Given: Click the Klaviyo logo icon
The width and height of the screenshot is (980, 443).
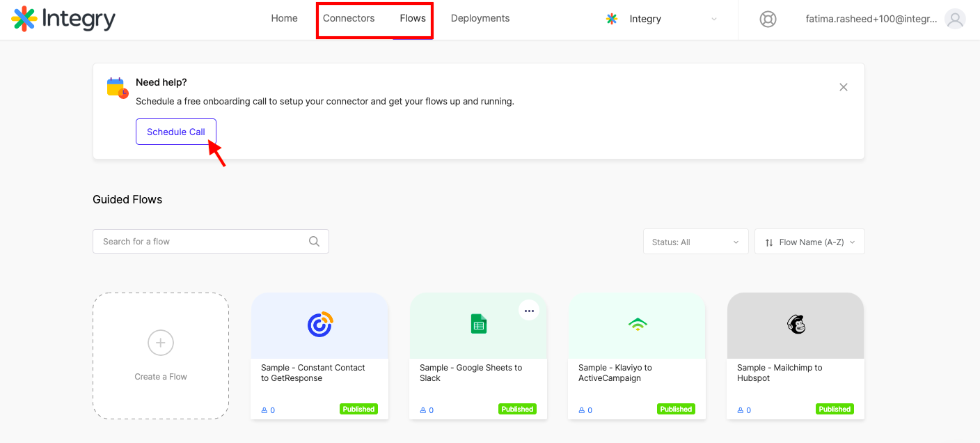Looking at the screenshot, I should tap(638, 324).
